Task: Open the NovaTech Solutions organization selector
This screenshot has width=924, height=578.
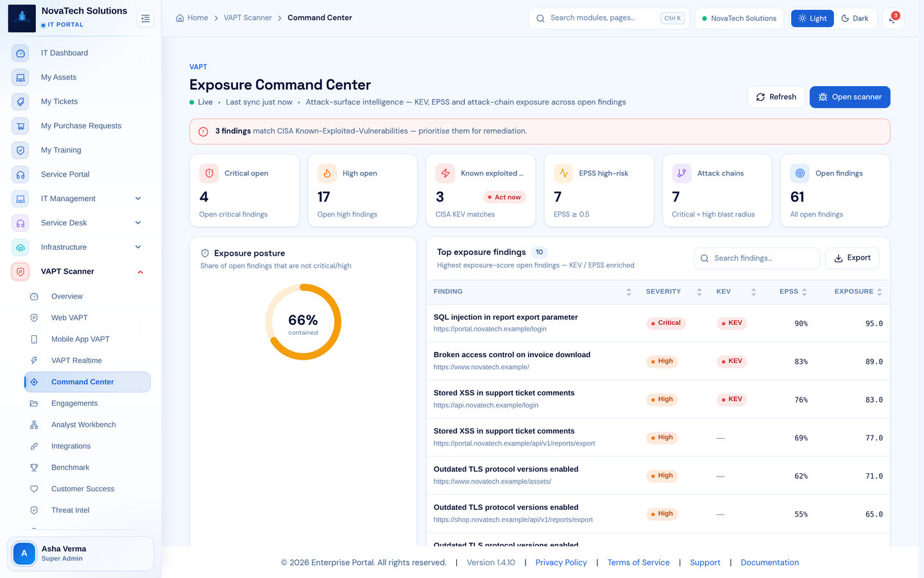Action: tap(739, 19)
